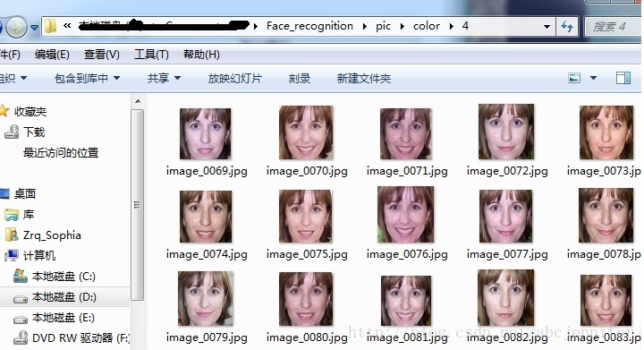Image resolution: width=644 pixels, height=350 pixels.
Task: Click the refresh button beside address bar
Action: tap(567, 27)
